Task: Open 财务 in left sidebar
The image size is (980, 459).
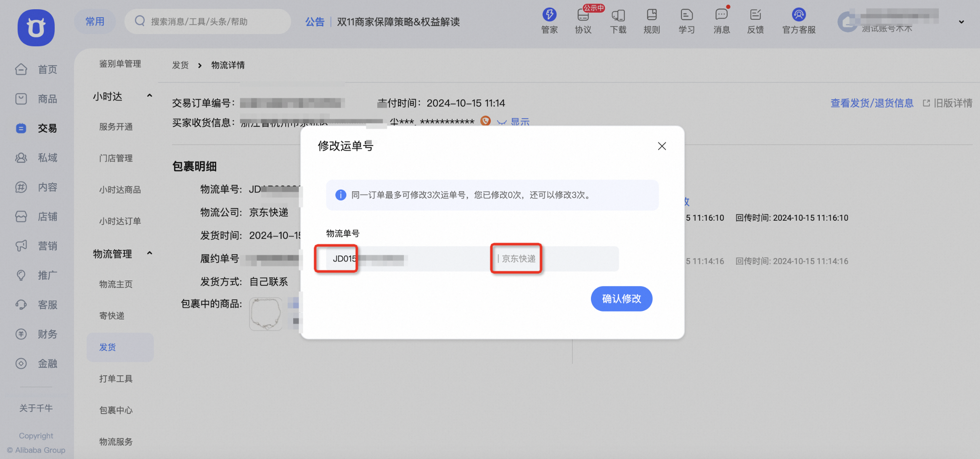Action: pyautogui.click(x=36, y=334)
